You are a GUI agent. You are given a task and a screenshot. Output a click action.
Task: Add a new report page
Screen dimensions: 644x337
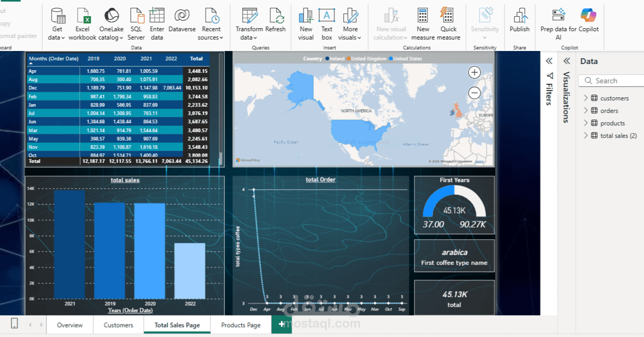click(x=282, y=325)
